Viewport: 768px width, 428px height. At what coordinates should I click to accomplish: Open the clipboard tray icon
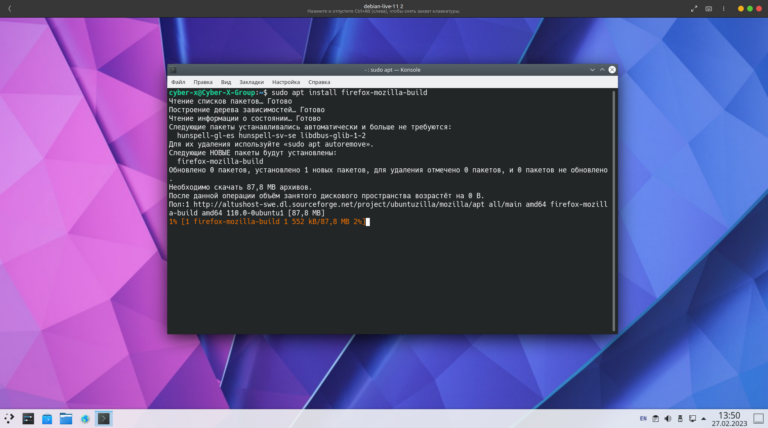[655, 419]
